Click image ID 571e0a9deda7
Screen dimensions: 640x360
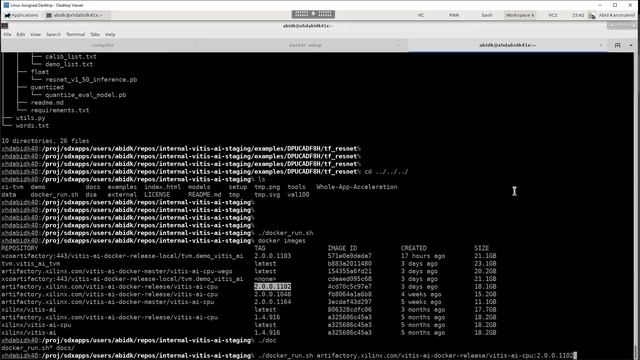coord(349,256)
